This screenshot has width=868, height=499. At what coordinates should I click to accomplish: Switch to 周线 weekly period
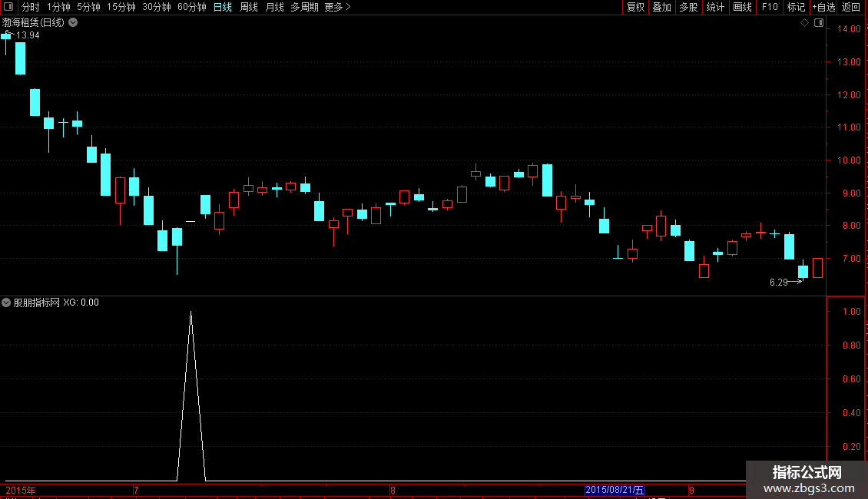point(249,7)
